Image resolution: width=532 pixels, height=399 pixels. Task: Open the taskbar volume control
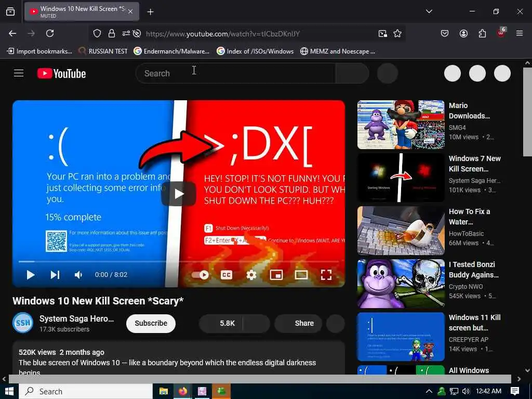[466, 391]
